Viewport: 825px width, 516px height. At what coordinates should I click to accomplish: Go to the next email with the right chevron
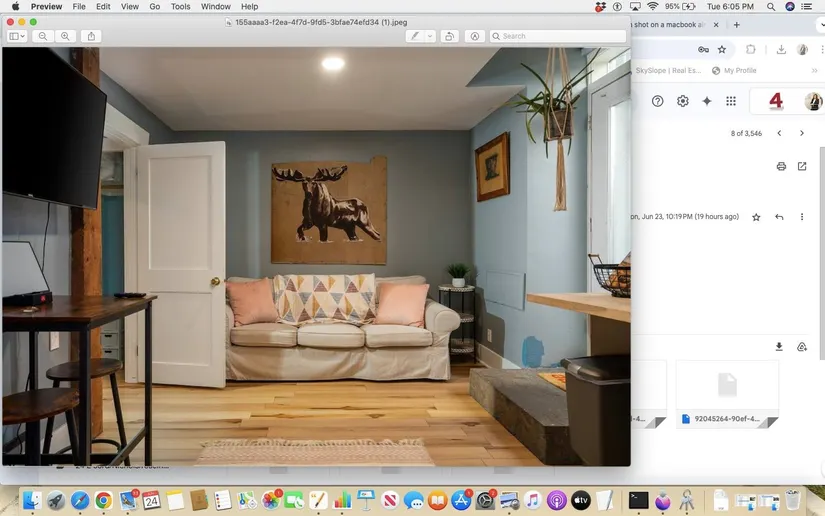click(x=802, y=133)
